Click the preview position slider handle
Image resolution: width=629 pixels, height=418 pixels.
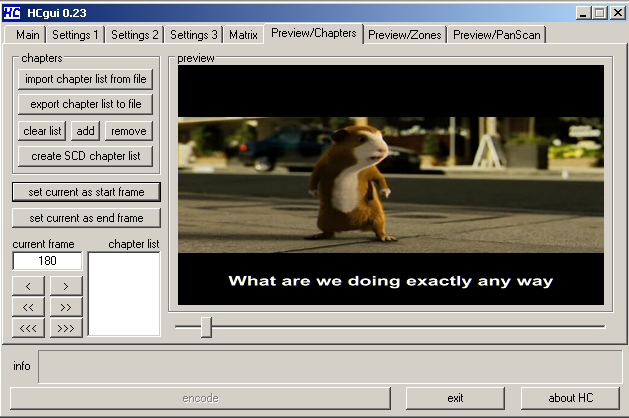point(206,327)
